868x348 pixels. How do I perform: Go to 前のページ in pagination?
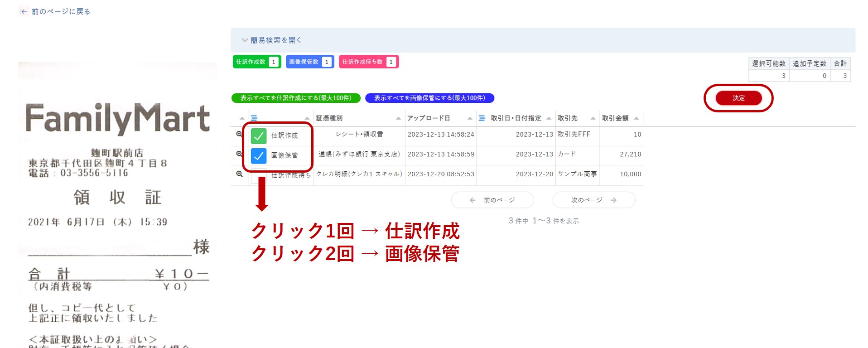coord(492,200)
